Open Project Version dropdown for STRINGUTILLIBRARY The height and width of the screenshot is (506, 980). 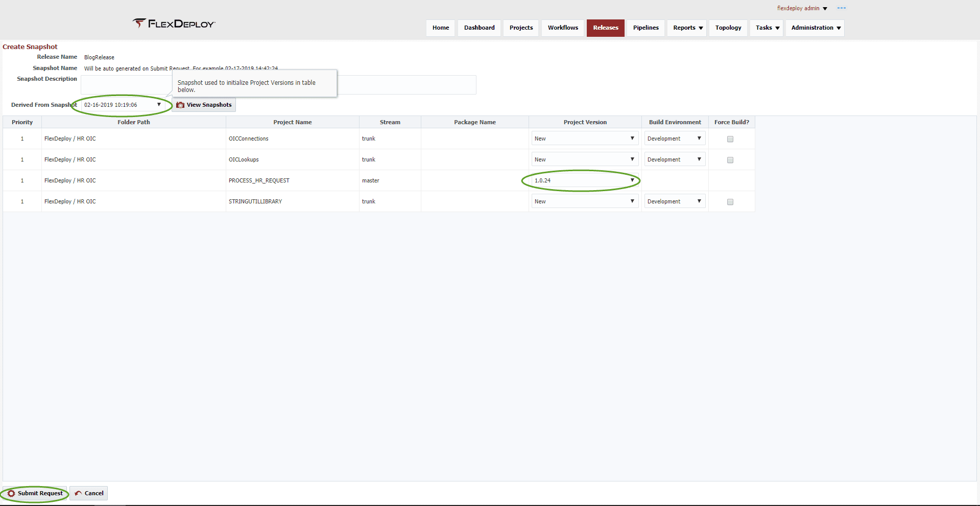coord(585,201)
